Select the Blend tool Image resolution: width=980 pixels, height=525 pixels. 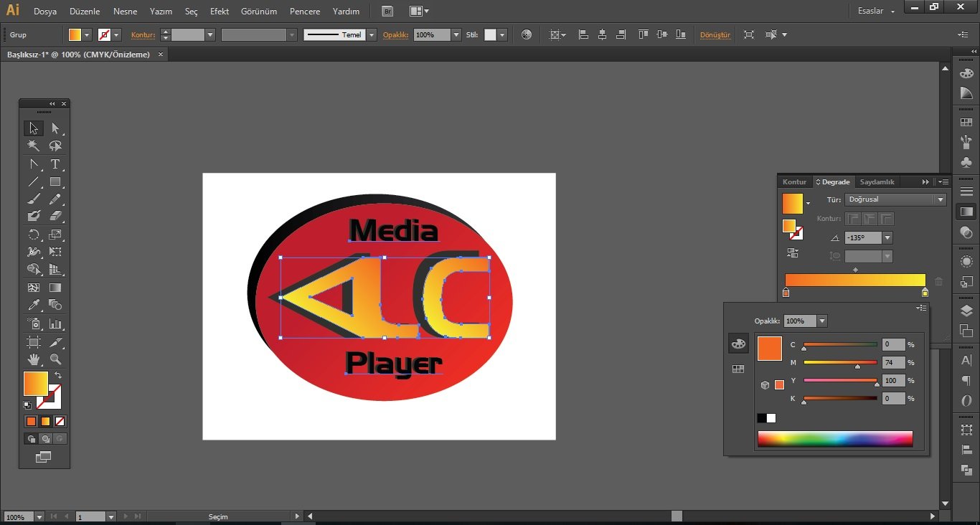(x=55, y=305)
